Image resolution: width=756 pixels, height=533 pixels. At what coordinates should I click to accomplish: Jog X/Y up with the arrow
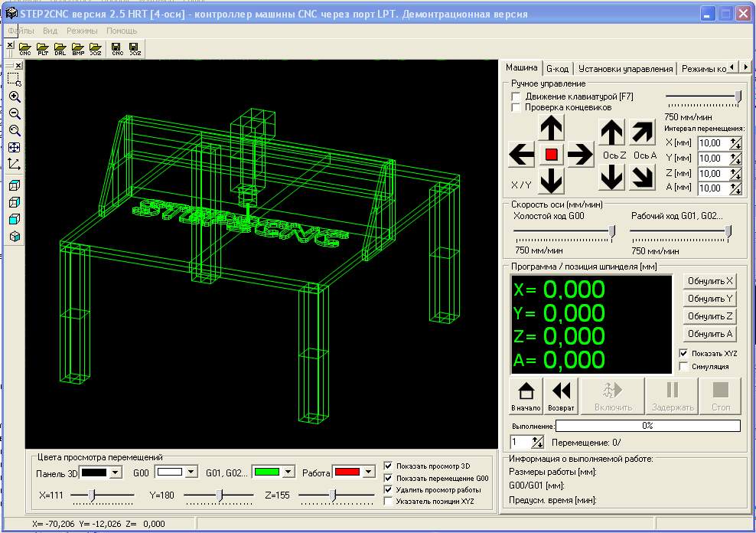point(551,129)
